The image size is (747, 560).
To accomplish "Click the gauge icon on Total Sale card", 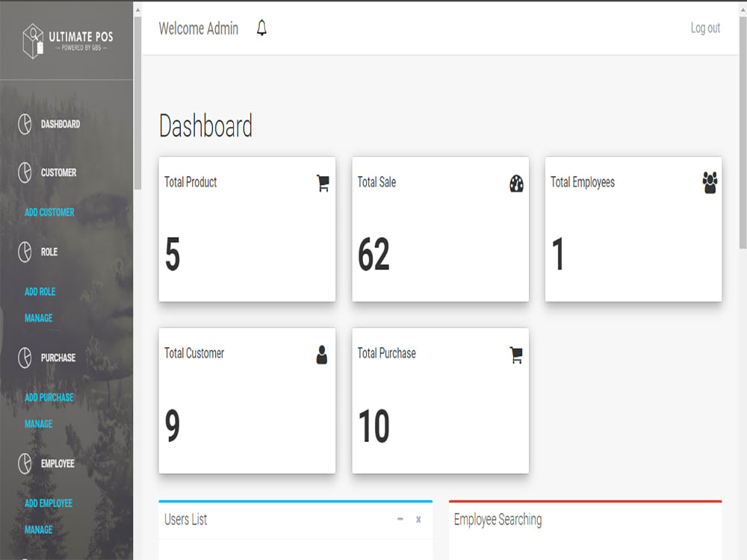I will click(516, 184).
